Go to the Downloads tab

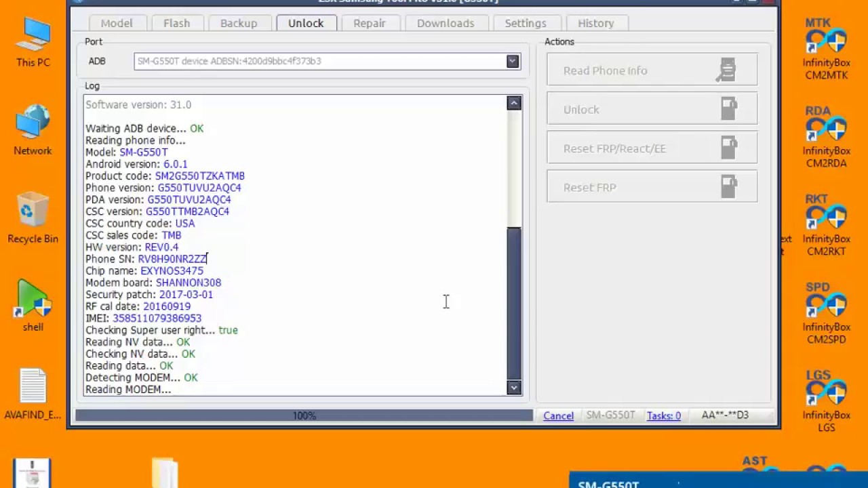point(446,23)
